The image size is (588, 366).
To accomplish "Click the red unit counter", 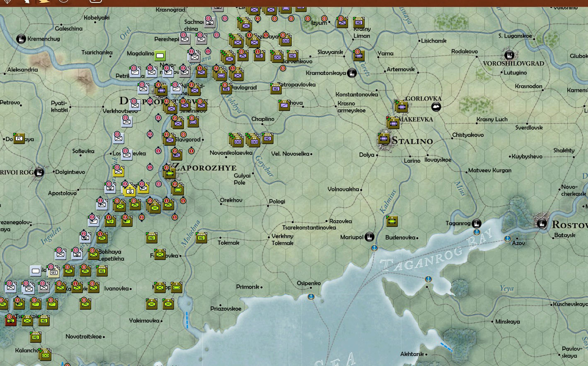I will point(11,320).
